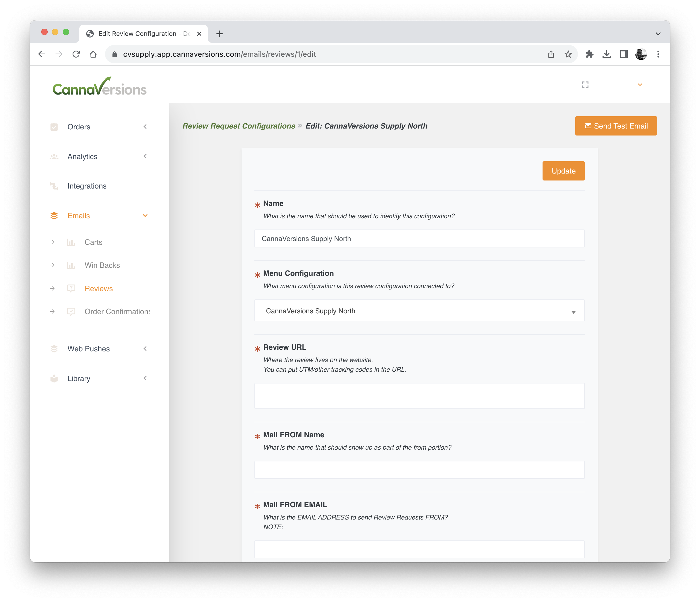Bookmark this page with the star icon
Screen dimensions: 700x602
568,54
